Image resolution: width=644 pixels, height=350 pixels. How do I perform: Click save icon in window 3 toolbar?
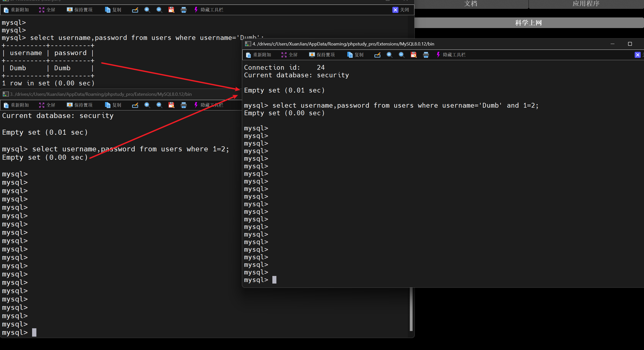point(171,105)
